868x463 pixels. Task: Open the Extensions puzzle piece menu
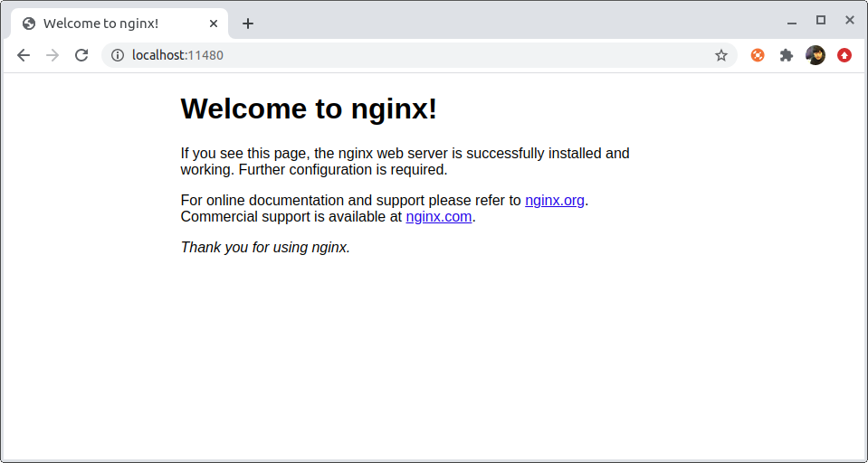pos(786,55)
